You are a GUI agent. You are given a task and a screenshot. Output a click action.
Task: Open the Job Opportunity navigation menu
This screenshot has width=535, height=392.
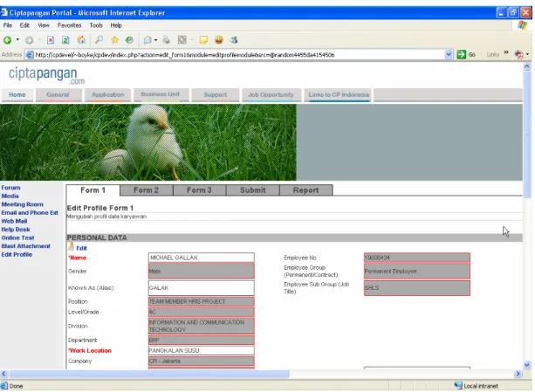(271, 95)
